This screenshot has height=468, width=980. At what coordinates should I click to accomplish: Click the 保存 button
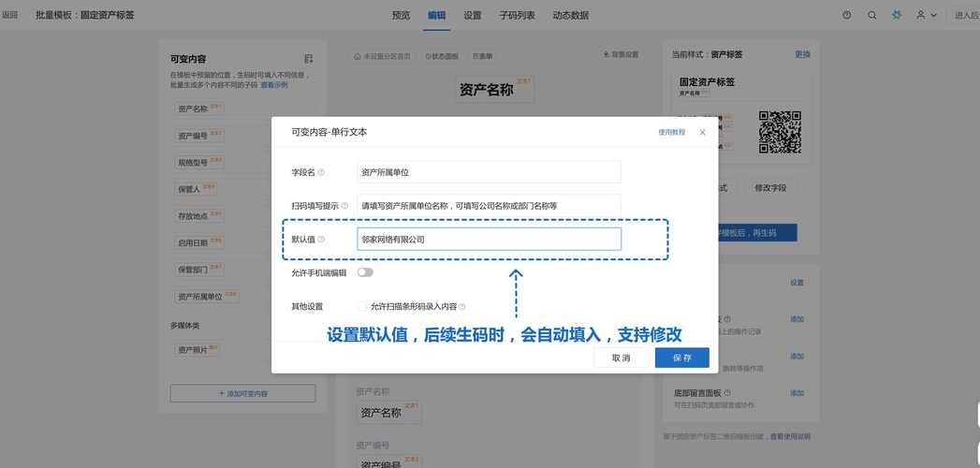point(681,358)
